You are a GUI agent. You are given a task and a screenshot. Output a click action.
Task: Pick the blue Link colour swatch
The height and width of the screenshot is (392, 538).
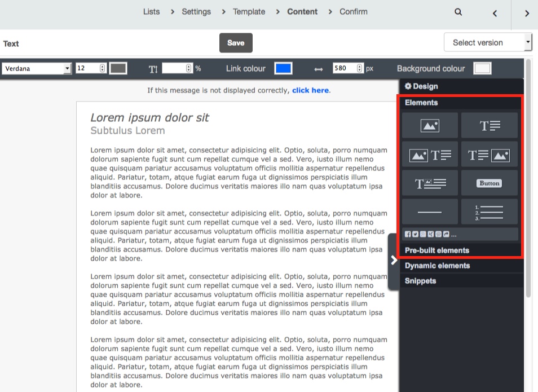coord(283,68)
